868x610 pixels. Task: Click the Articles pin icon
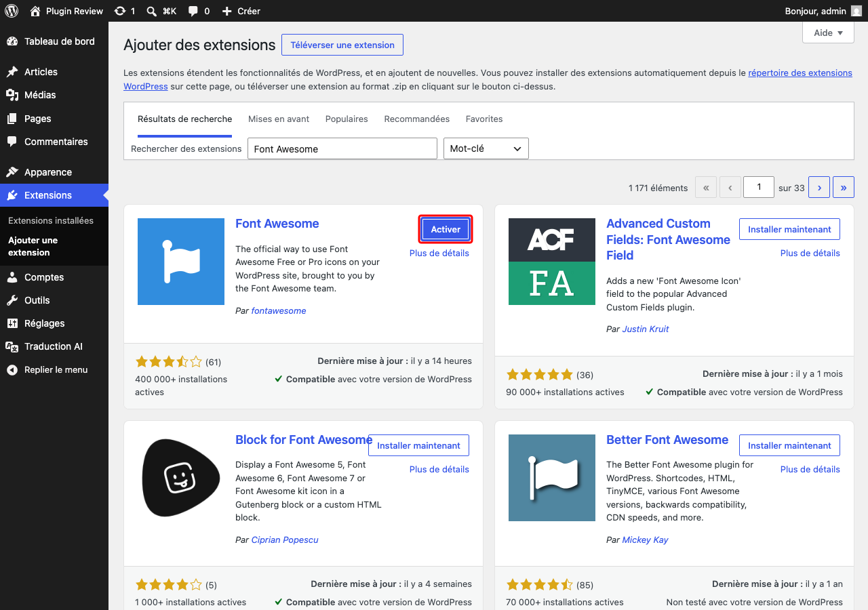coord(12,72)
